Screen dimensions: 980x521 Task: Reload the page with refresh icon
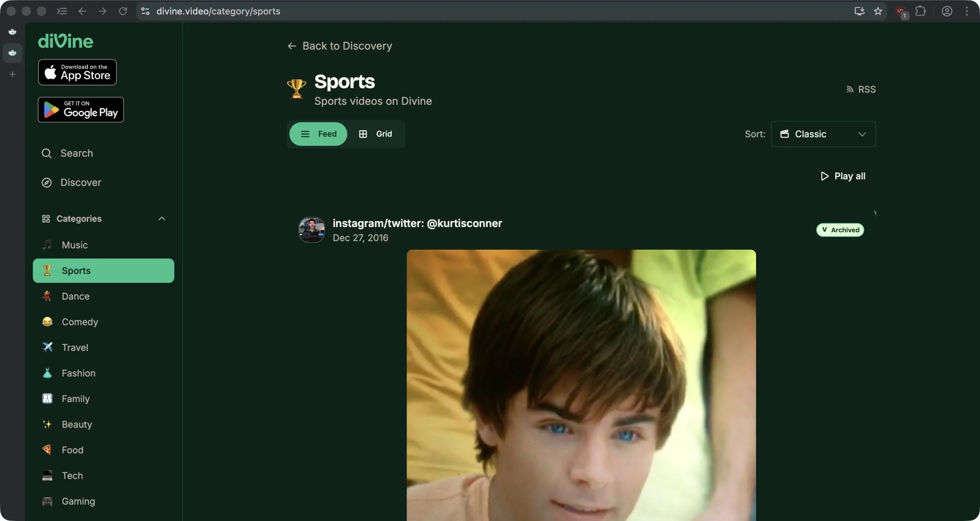click(123, 11)
